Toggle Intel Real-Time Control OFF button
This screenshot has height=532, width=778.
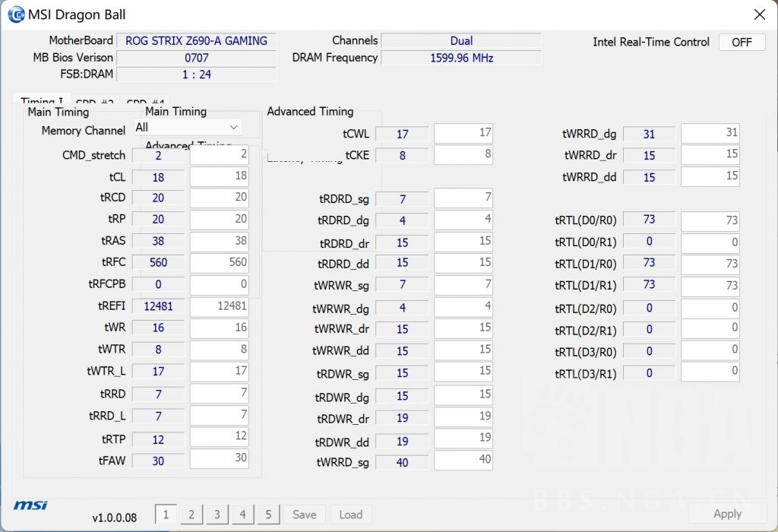tap(742, 43)
